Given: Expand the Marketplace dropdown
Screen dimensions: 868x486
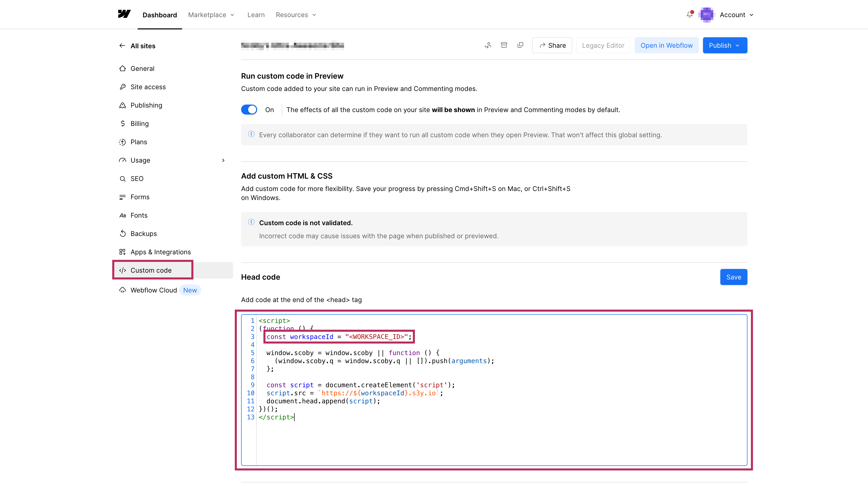Looking at the screenshot, I should pyautogui.click(x=211, y=15).
